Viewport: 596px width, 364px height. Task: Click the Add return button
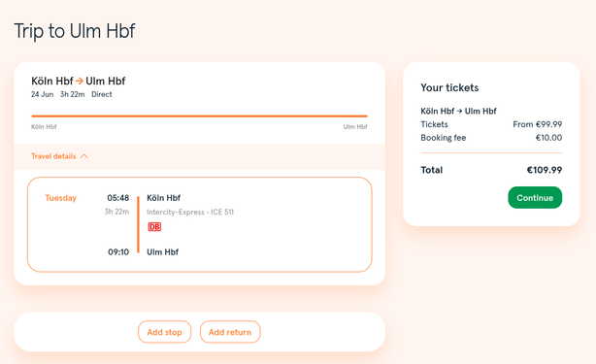pyautogui.click(x=230, y=332)
